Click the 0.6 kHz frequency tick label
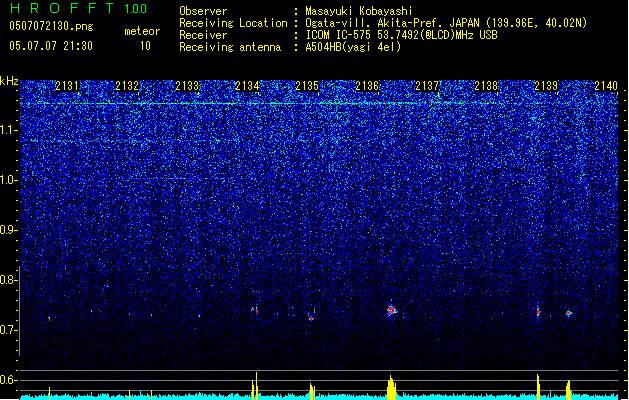This screenshot has width=629, height=400. pos(9,380)
